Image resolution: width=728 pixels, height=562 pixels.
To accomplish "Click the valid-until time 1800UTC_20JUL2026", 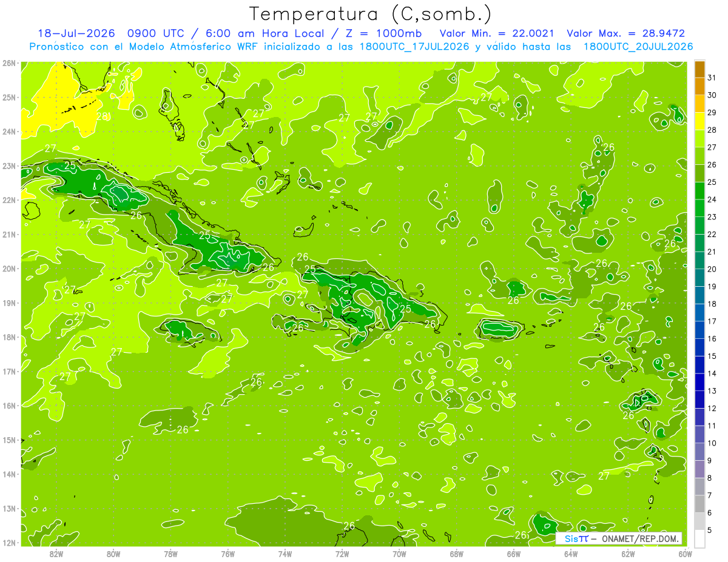I will point(638,47).
